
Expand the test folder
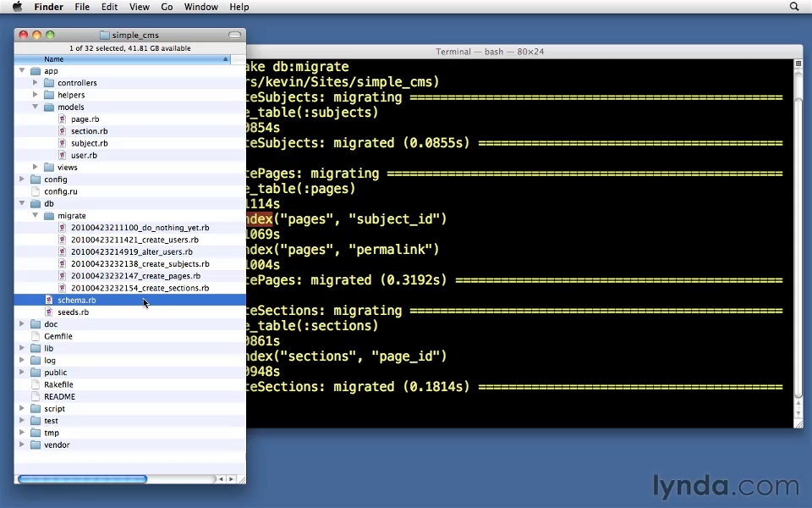[22, 420]
